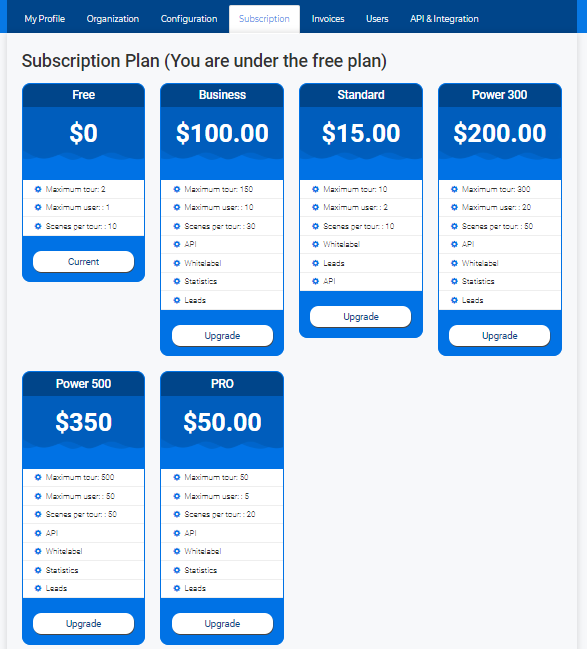Switch to the Invoices tab

328,19
